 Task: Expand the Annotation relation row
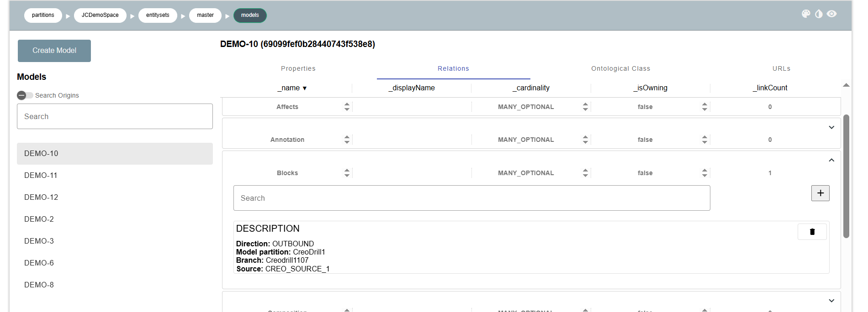(x=831, y=127)
